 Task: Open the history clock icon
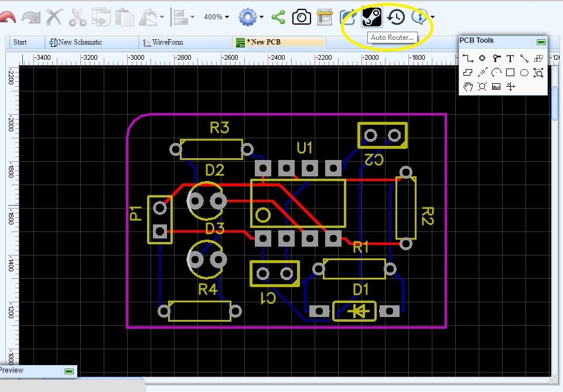395,17
